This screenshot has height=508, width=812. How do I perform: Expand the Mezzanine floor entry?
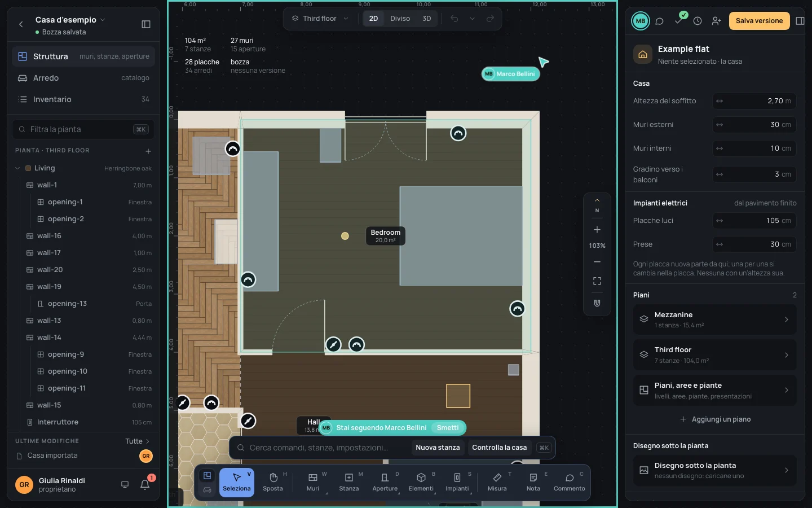coord(714,319)
